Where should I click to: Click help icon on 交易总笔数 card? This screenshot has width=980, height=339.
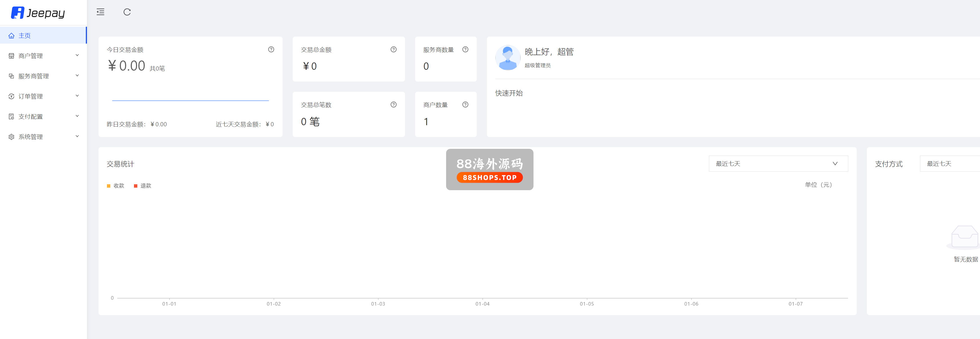coord(393,105)
